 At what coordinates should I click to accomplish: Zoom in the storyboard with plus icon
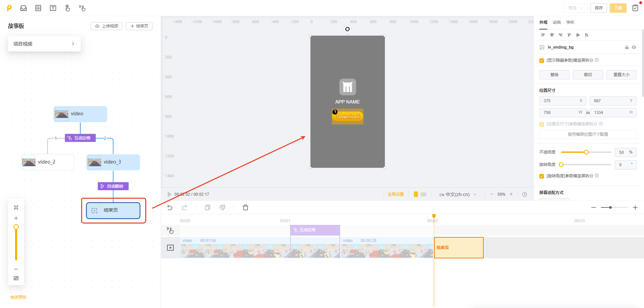[x=16, y=218]
